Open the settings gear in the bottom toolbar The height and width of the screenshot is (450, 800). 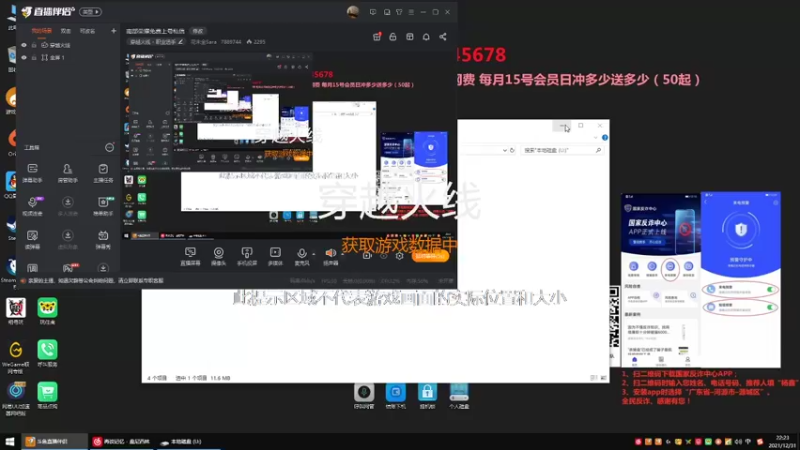[399, 256]
